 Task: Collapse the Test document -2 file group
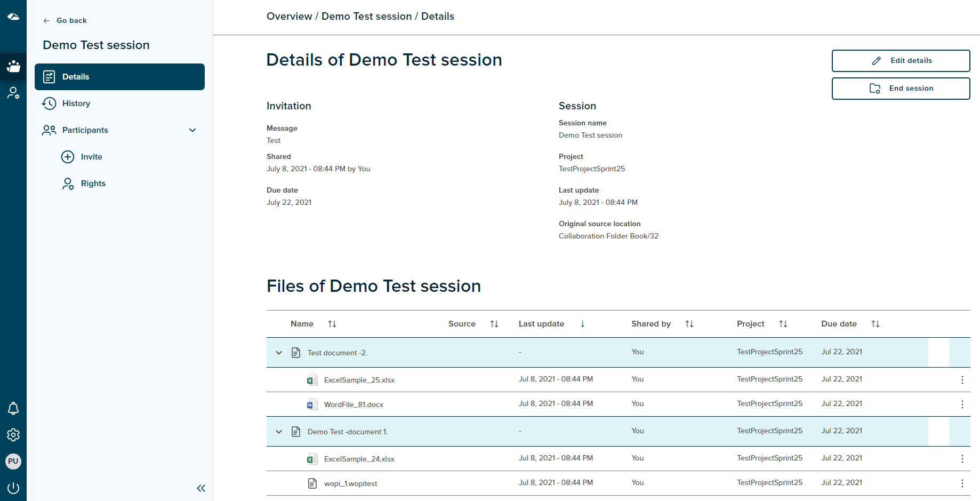[x=279, y=353]
